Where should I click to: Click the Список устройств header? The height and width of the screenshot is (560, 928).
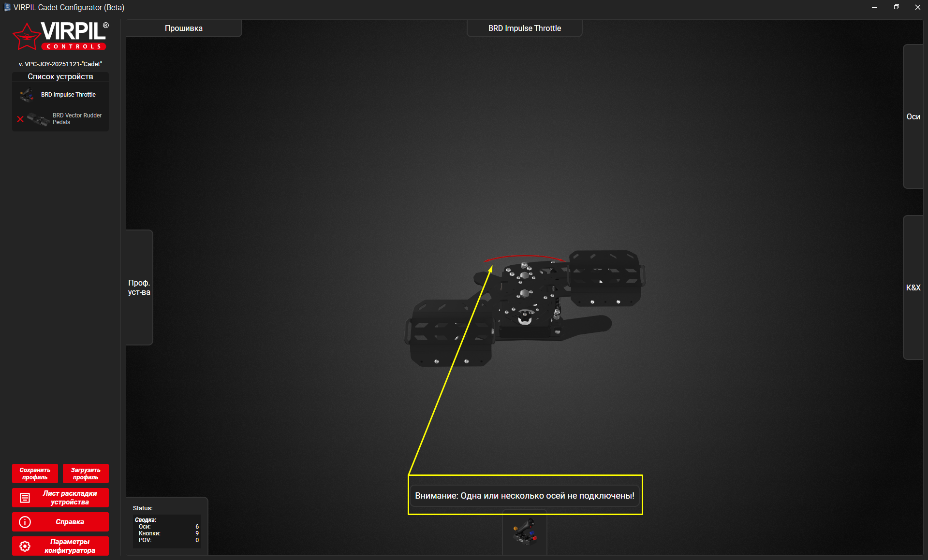(x=60, y=77)
